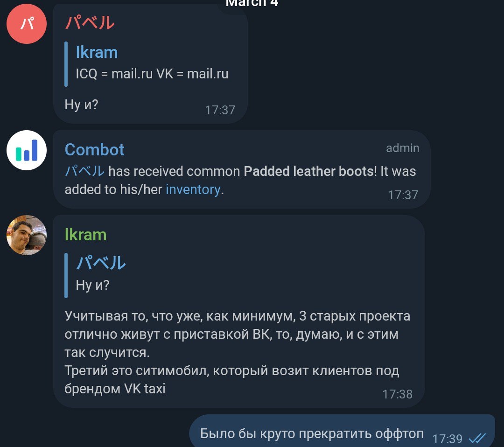Tap the 17:37 timestamp on パベル's message
504x447 pixels.
[220, 110]
